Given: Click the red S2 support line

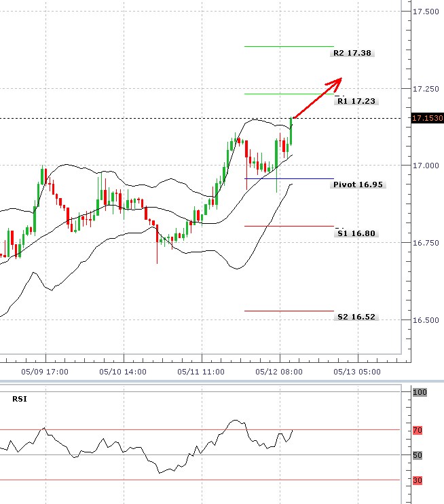Looking at the screenshot, I should click(x=289, y=311).
